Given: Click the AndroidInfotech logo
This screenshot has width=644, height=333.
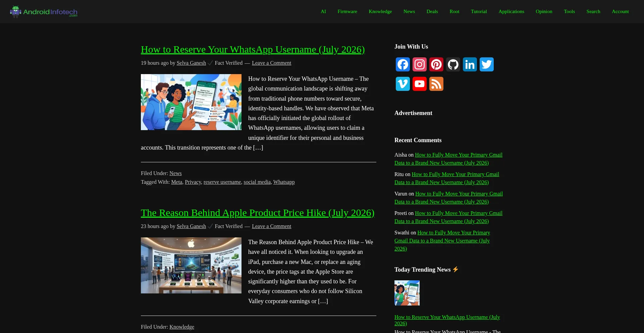Looking at the screenshot, I should [x=44, y=12].
